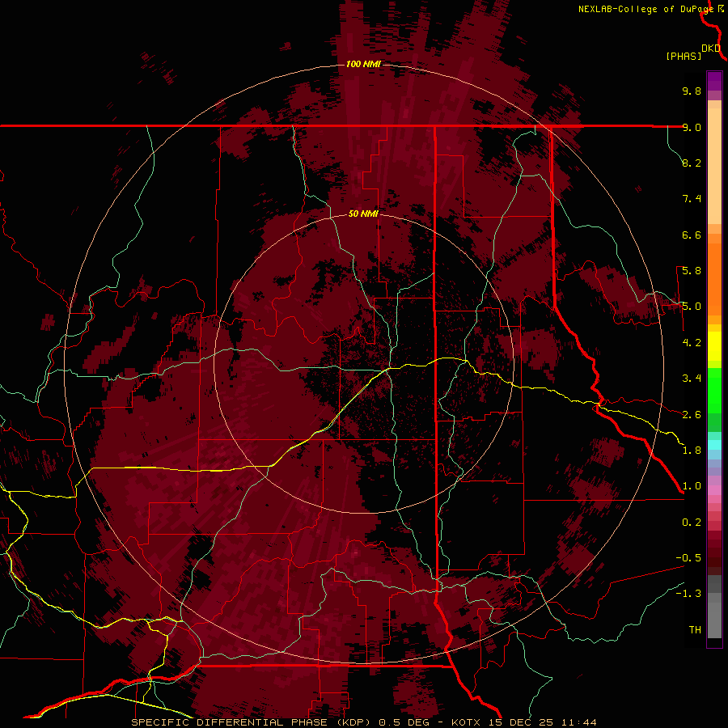Click the NEXLAB-College of DuPage credit text
Viewport: 728px width, 728px height.
645,9
